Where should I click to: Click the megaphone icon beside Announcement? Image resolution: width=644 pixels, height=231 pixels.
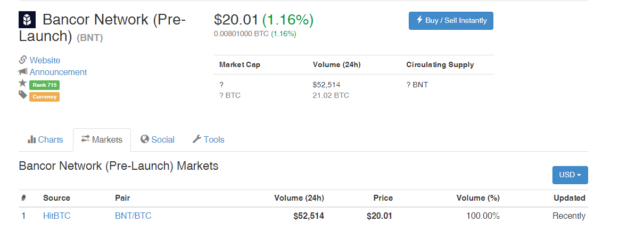coord(23,72)
